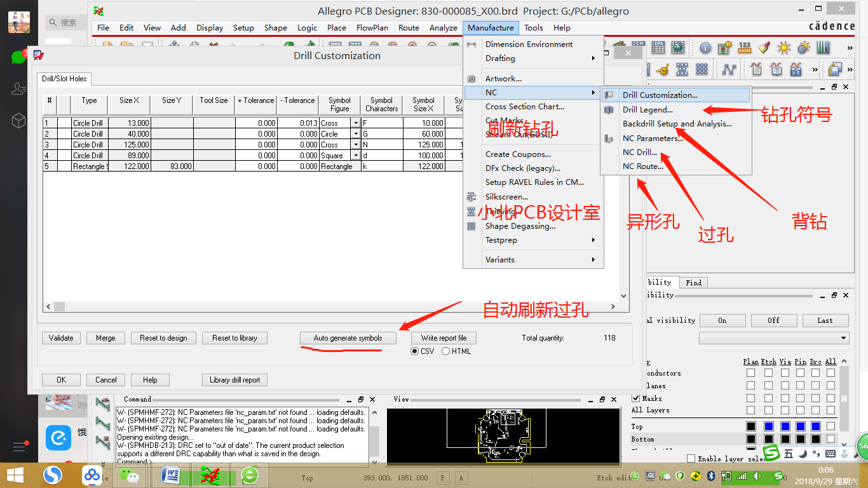
Task: Select the orange TP testpoint icon
Action: click(663, 69)
